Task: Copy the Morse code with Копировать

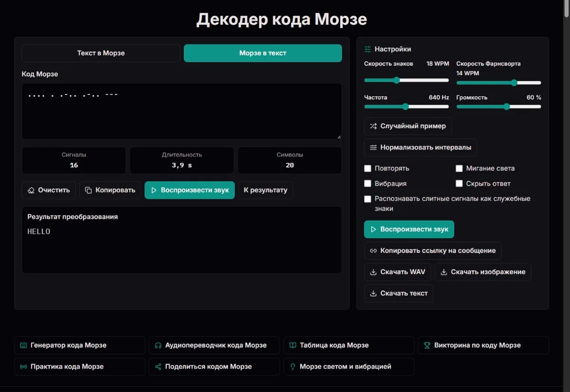Action: [x=110, y=190]
